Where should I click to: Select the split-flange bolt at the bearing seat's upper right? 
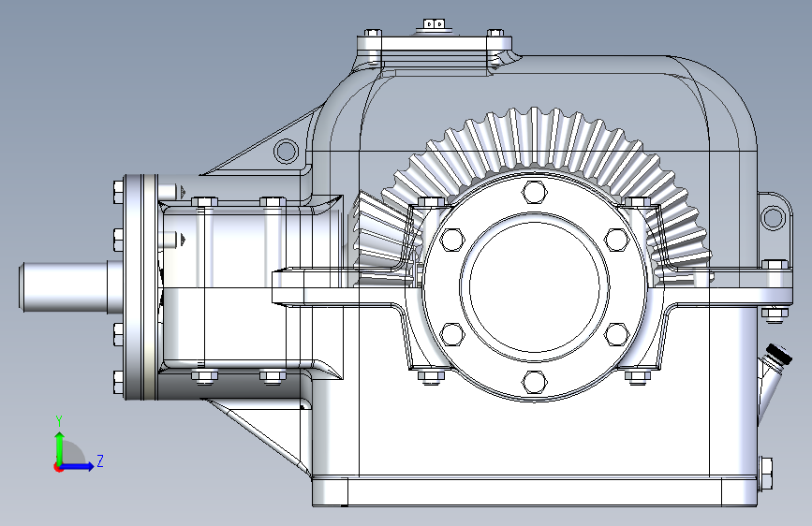[638, 202]
